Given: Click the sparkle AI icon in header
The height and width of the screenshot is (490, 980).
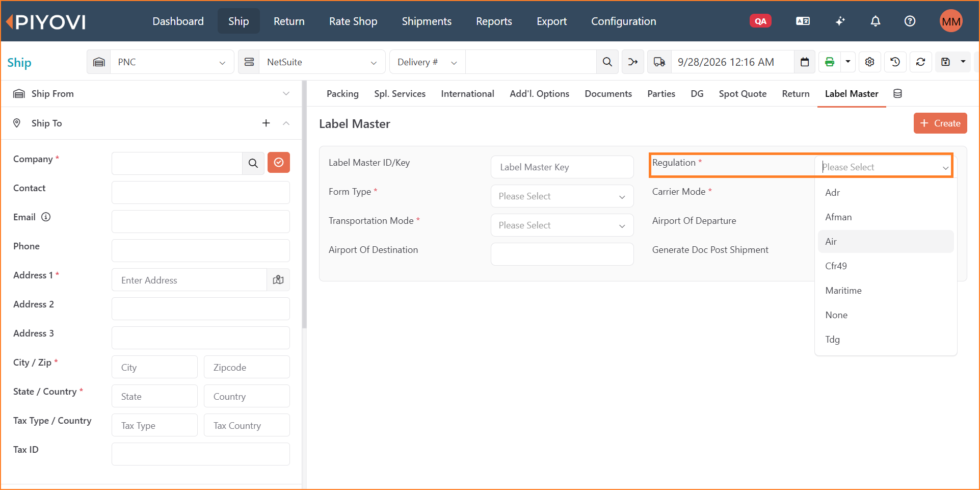Looking at the screenshot, I should 840,21.
